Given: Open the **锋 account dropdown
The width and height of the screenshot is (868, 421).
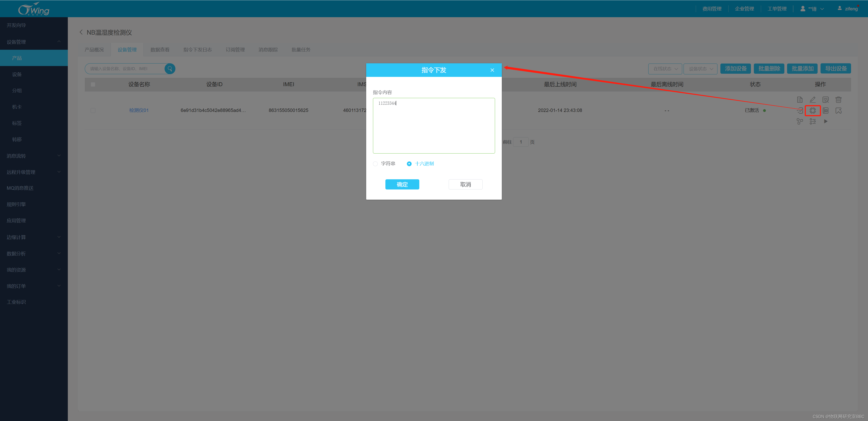Looking at the screenshot, I should (812, 9).
